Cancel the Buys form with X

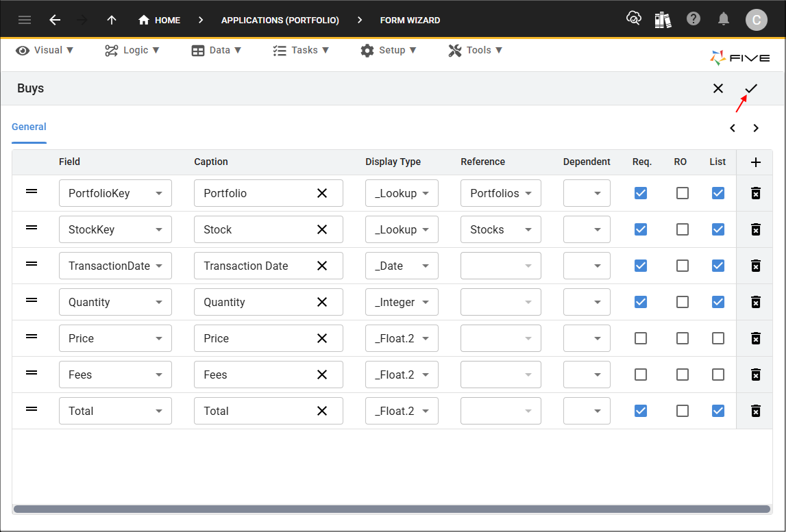718,88
